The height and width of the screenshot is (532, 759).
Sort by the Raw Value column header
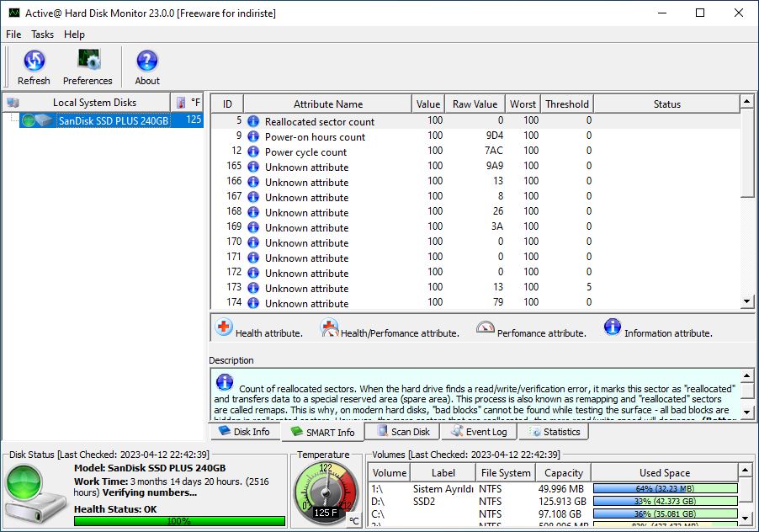point(475,104)
